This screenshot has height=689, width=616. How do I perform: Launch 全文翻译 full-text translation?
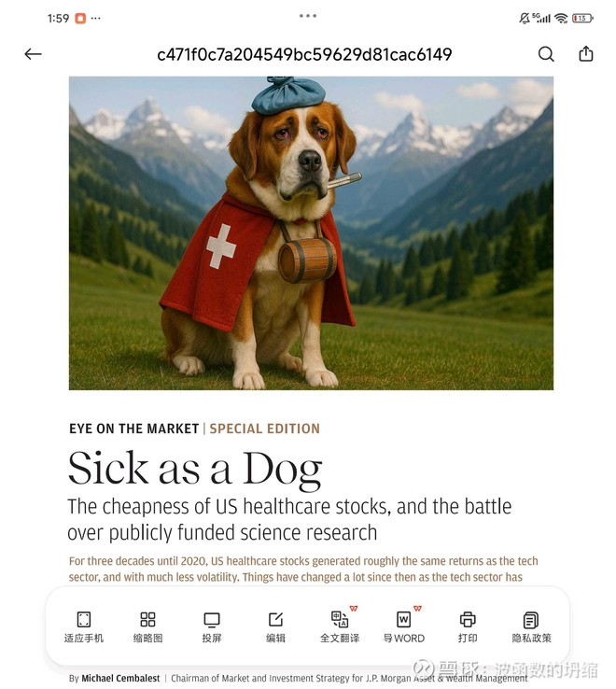(x=340, y=627)
